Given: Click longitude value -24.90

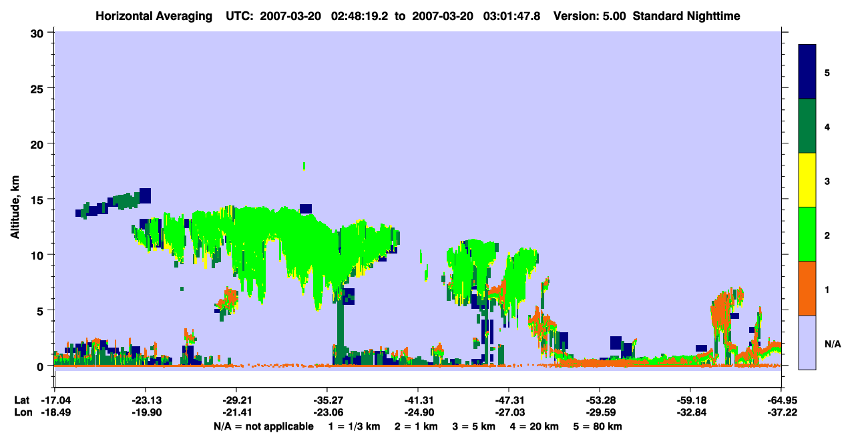Looking at the screenshot, I should 418,413.
